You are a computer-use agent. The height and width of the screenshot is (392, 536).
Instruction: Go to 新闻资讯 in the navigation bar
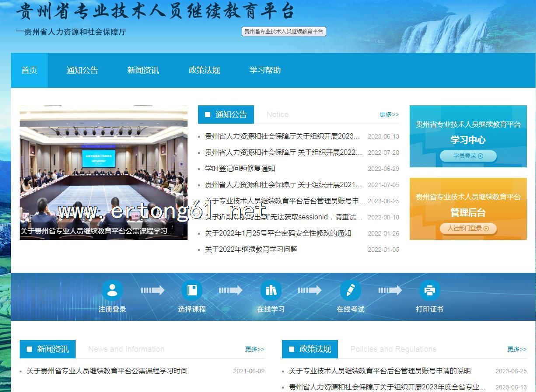click(143, 70)
